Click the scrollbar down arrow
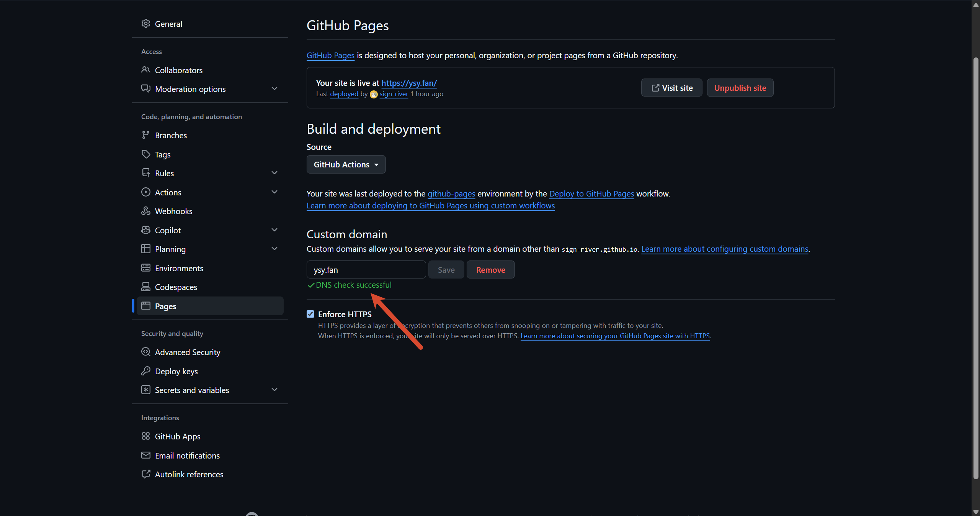 click(976, 512)
